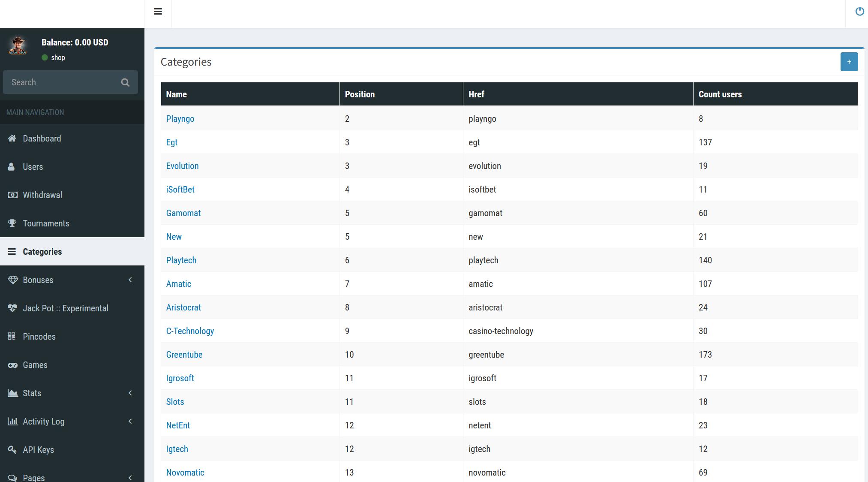This screenshot has height=482, width=868.
Task: Click the Games gamepad icon
Action: 13,365
